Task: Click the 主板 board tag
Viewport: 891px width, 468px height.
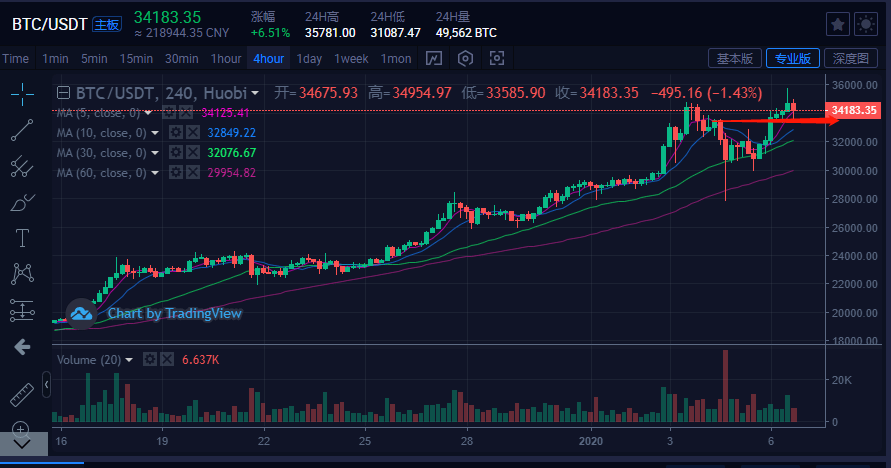Action: coord(107,24)
